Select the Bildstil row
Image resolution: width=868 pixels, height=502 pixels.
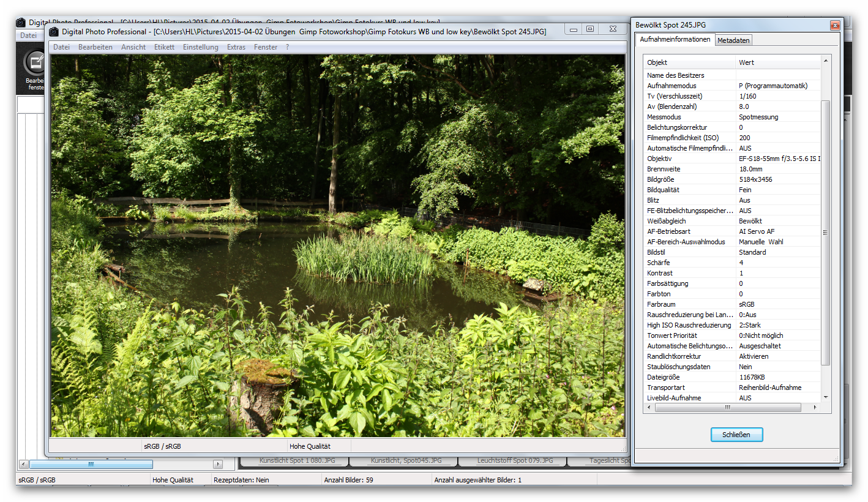point(731,252)
